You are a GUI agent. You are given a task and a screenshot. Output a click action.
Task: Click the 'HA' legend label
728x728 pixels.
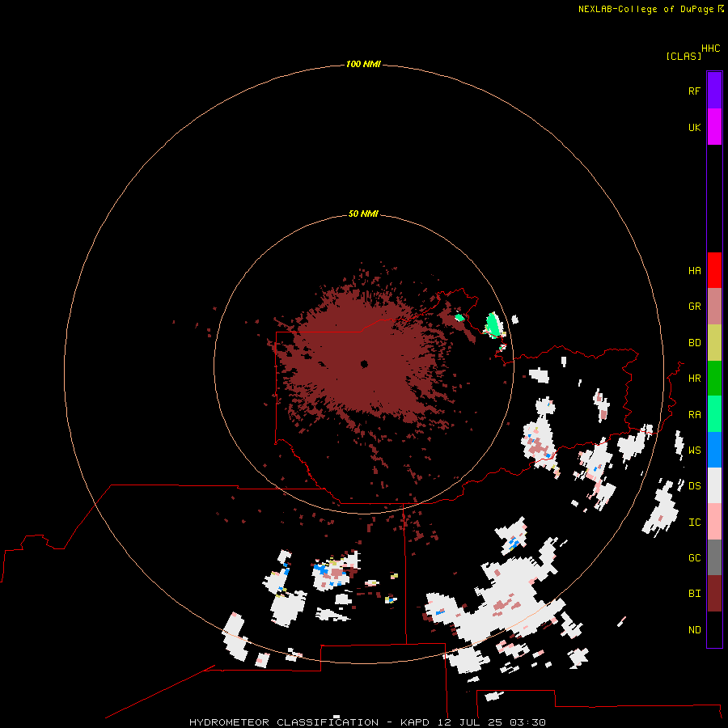694,271
